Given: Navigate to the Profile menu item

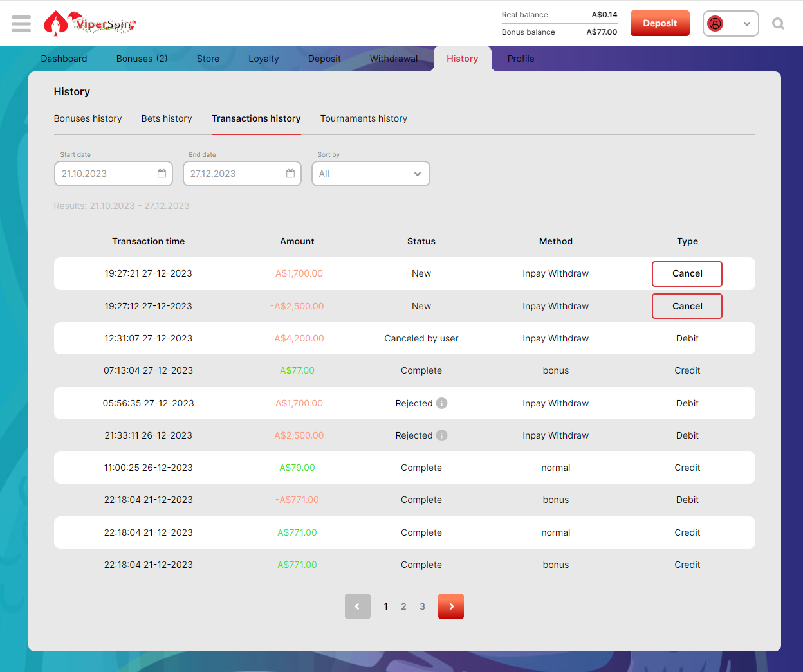Looking at the screenshot, I should (x=521, y=59).
